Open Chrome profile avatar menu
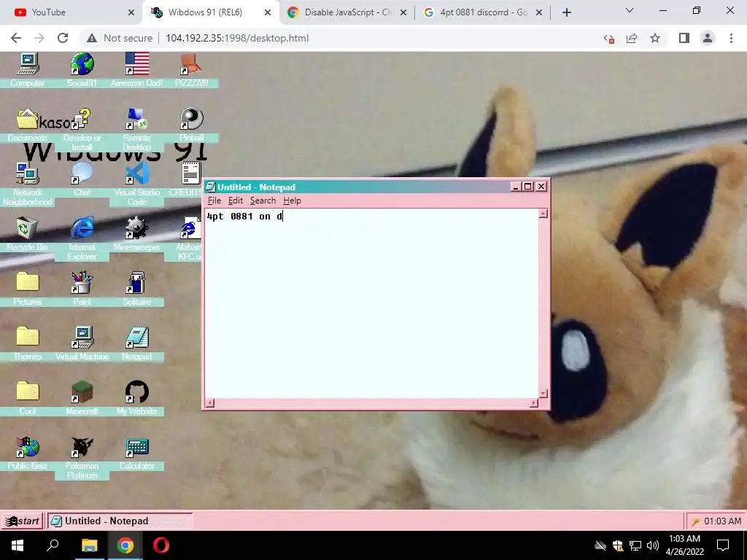This screenshot has width=747, height=560. click(708, 38)
